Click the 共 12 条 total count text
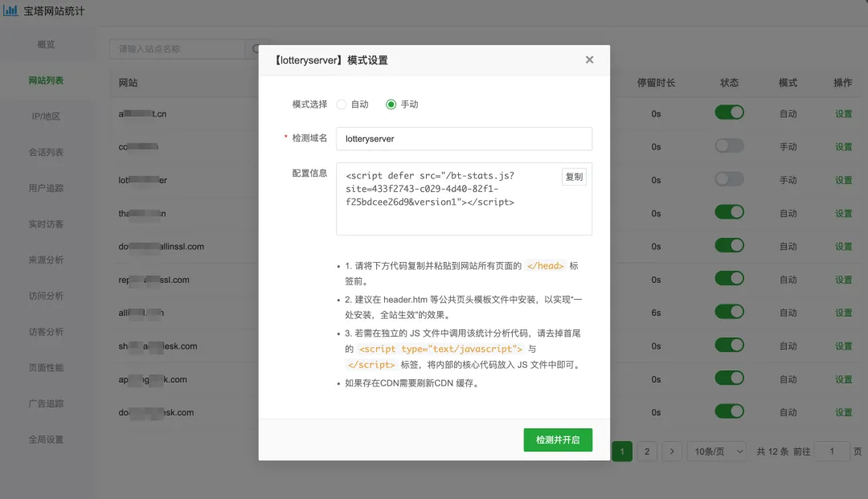868x499 pixels. point(772,452)
